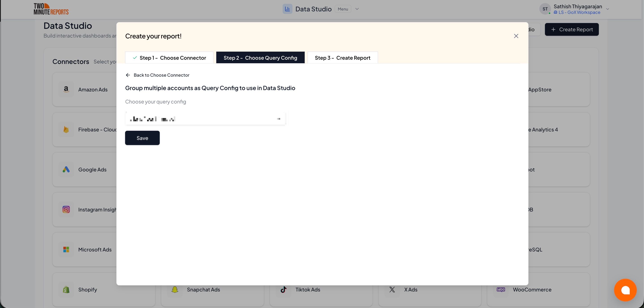Select the Microsoft Ads connector icon
The width and height of the screenshot is (644, 308).
(66, 249)
